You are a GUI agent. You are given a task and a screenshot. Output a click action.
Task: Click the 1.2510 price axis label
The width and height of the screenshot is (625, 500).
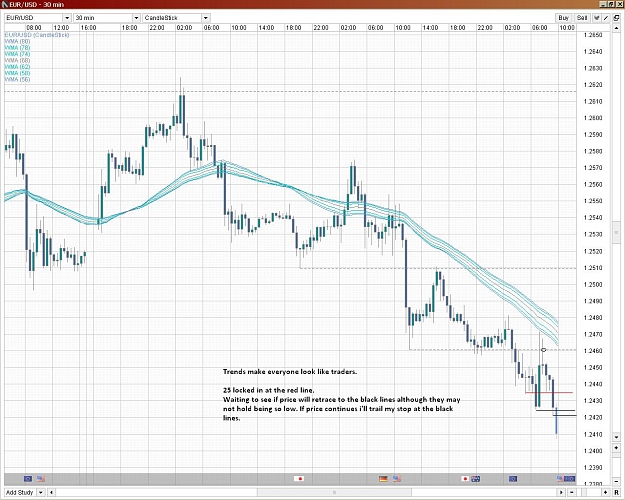[593, 268]
